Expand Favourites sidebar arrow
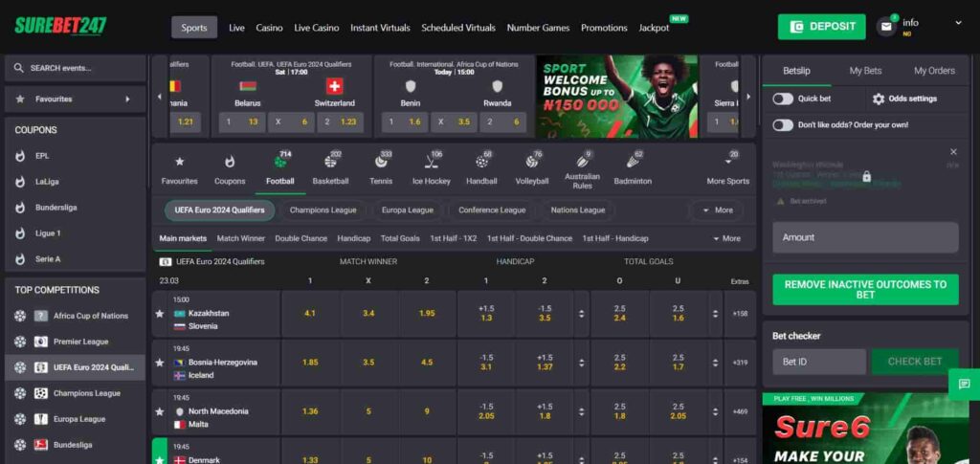980x464 pixels. 127,99
